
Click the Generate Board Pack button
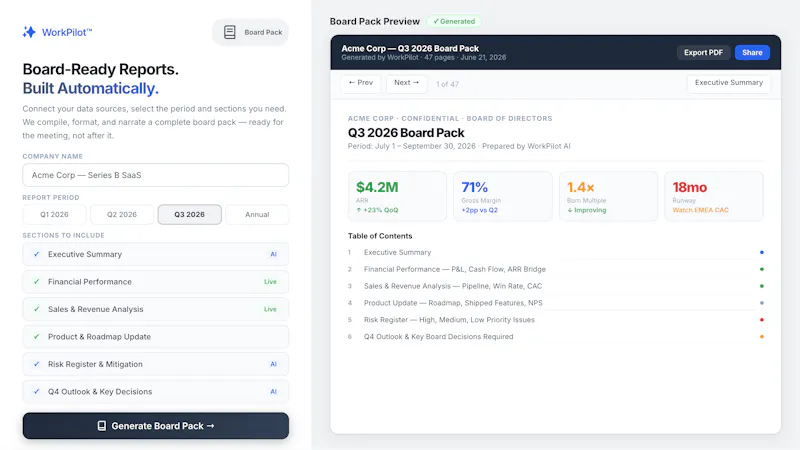156,426
